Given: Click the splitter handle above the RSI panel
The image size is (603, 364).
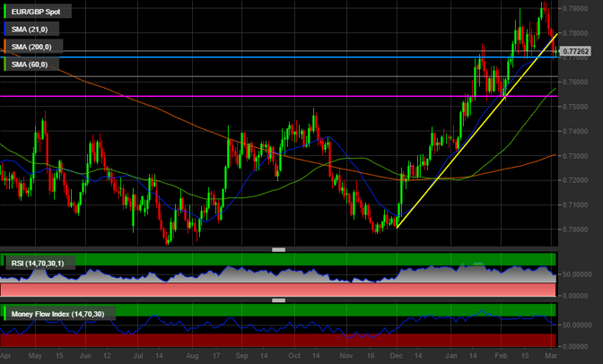Looking at the screenshot, I should click(279, 249).
